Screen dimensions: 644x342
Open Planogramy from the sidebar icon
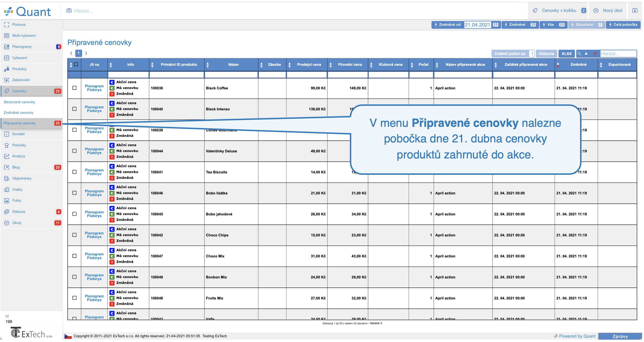pos(7,47)
